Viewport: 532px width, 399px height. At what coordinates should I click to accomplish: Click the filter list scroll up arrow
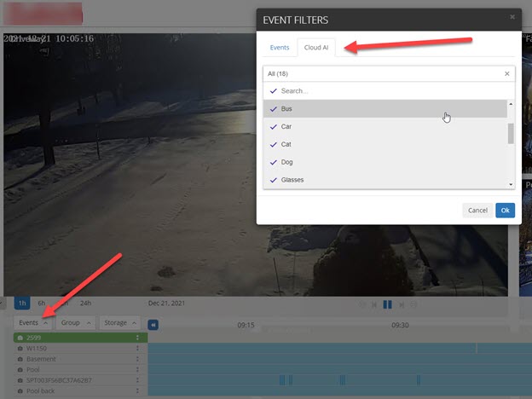coord(511,104)
